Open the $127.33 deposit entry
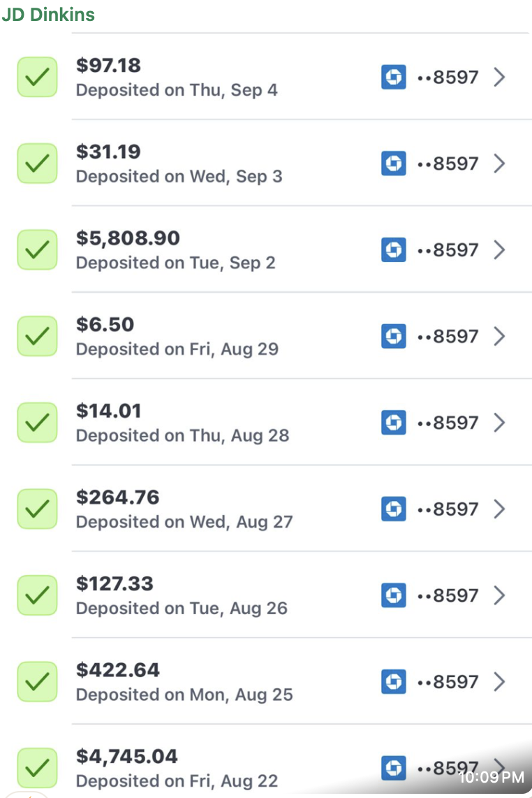 pos(301,595)
